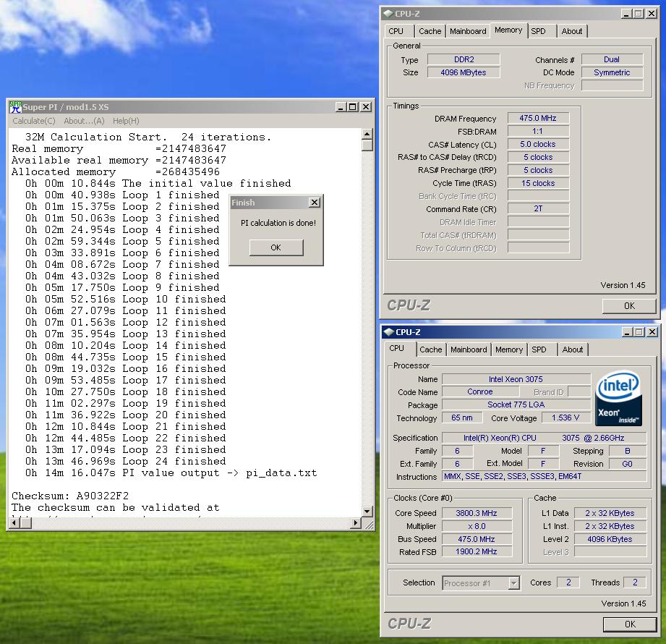Click the CPU-Z icon in Memory window title bar
666x644 pixels.
388,14
